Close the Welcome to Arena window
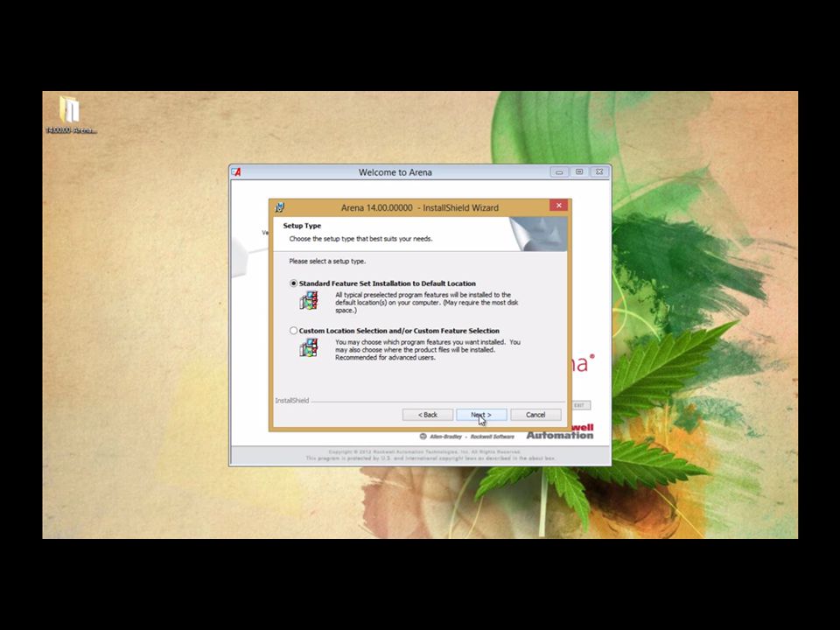Screen dimensions: 840x630 click(x=599, y=172)
